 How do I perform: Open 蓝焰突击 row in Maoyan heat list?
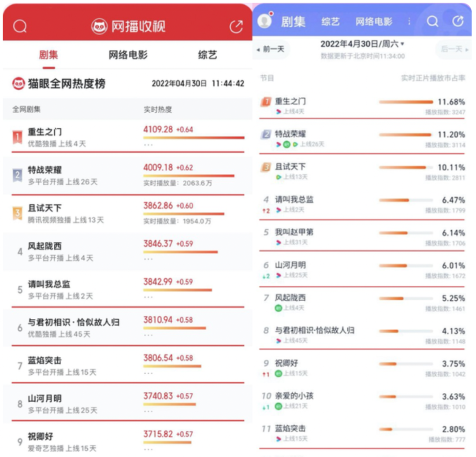coord(128,366)
